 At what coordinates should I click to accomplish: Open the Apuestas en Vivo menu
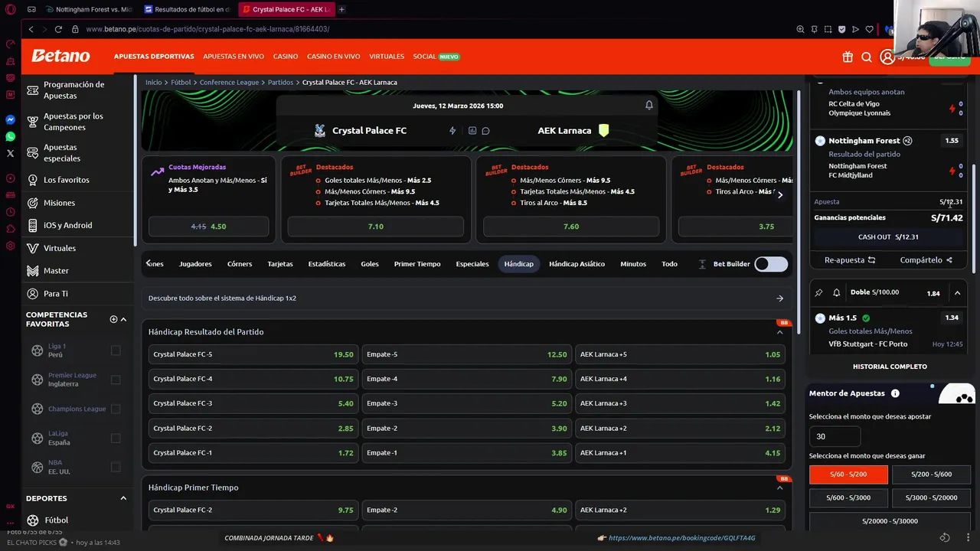coord(234,57)
